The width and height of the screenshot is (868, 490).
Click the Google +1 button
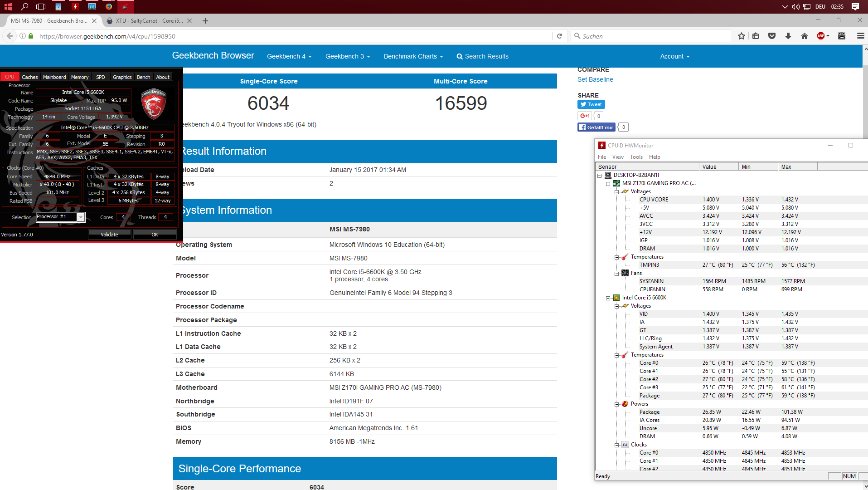[x=585, y=116]
